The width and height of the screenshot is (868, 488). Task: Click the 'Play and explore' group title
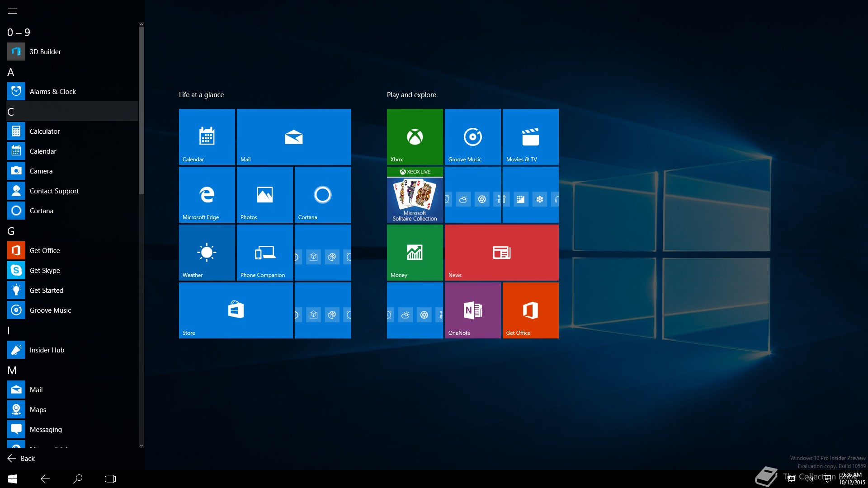tap(411, 95)
